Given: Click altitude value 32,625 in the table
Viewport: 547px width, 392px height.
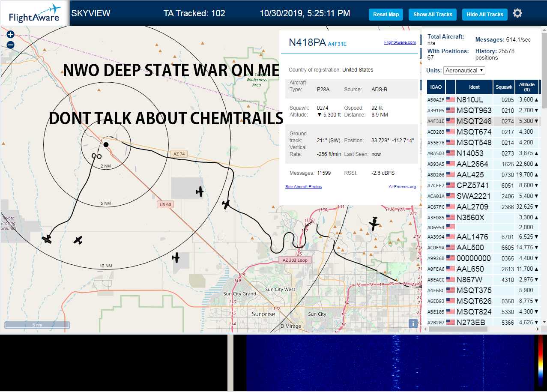Looking at the screenshot, I should point(525,207).
